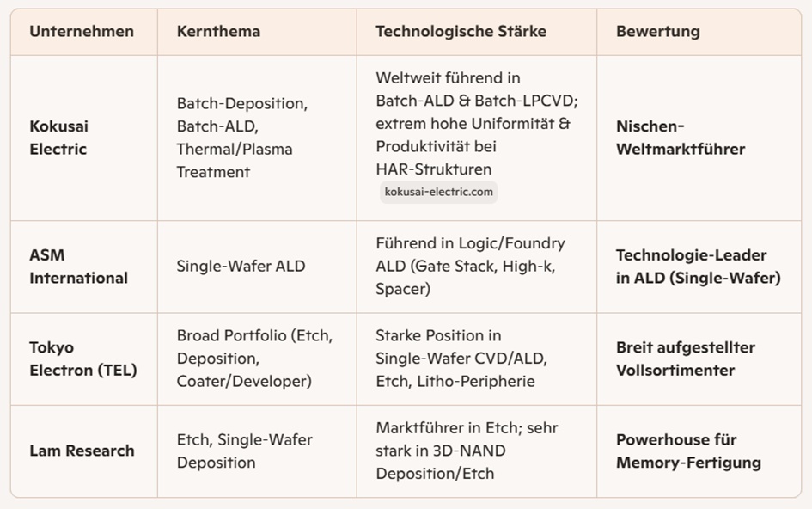Click the Führend in Logic/Foundry ALD text
Viewport: 812px width, 509px height.
click(x=470, y=267)
